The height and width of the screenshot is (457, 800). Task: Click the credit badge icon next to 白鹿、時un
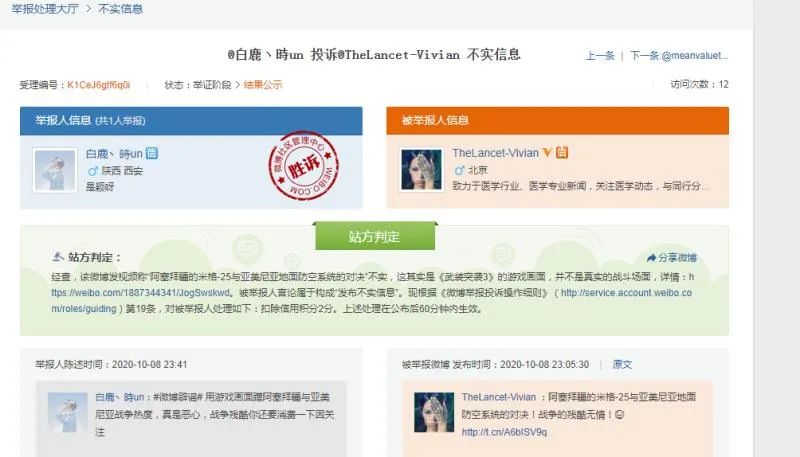pos(152,153)
